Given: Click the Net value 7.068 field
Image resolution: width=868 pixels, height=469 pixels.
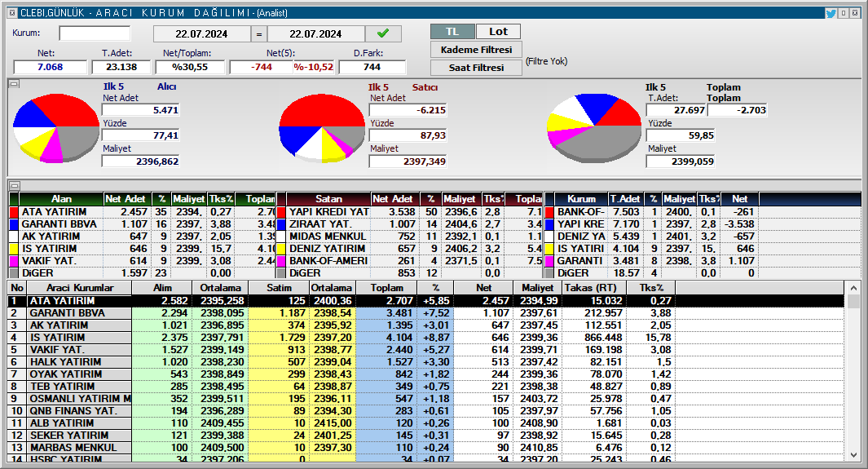Looking at the screenshot, I should point(51,67).
